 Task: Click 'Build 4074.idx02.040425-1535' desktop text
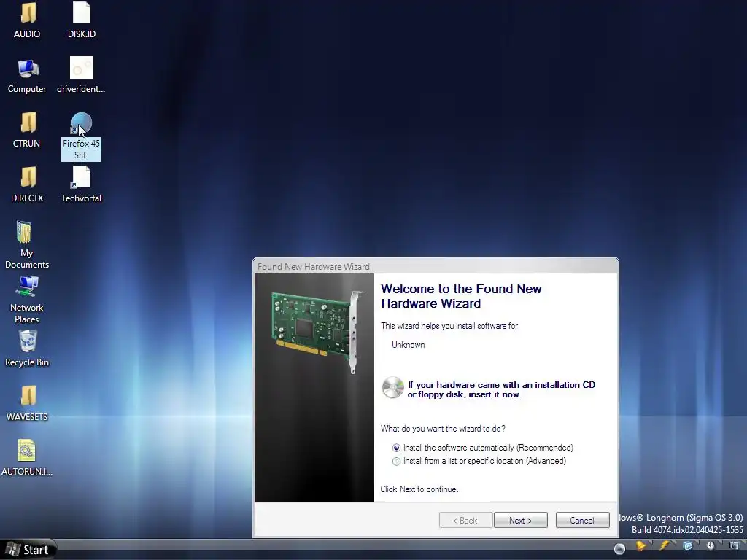tap(687, 529)
